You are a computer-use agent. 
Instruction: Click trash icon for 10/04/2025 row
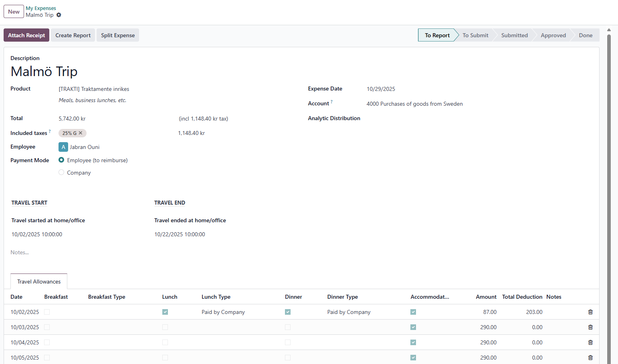590,342
